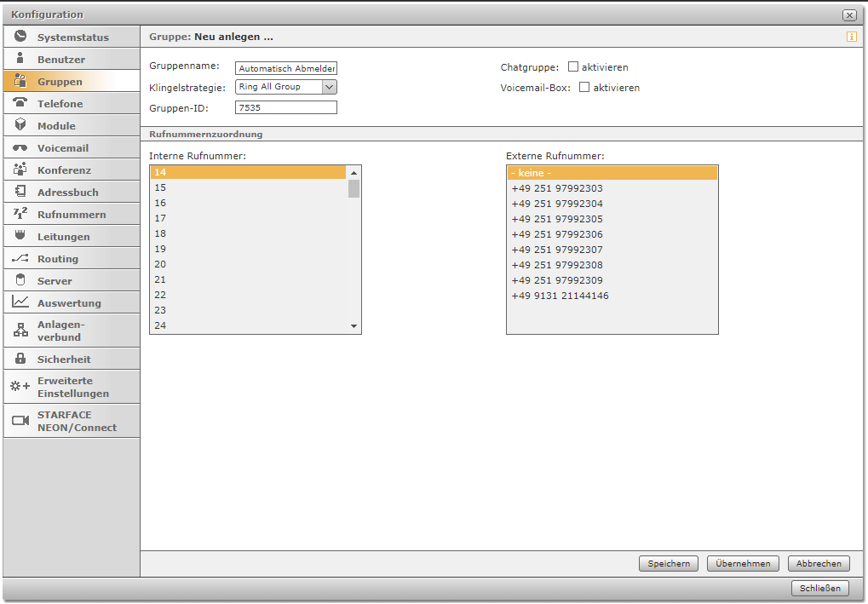The height and width of the screenshot is (604, 868).
Task: Click the Systemstatus pie chart icon
Action: tap(20, 37)
